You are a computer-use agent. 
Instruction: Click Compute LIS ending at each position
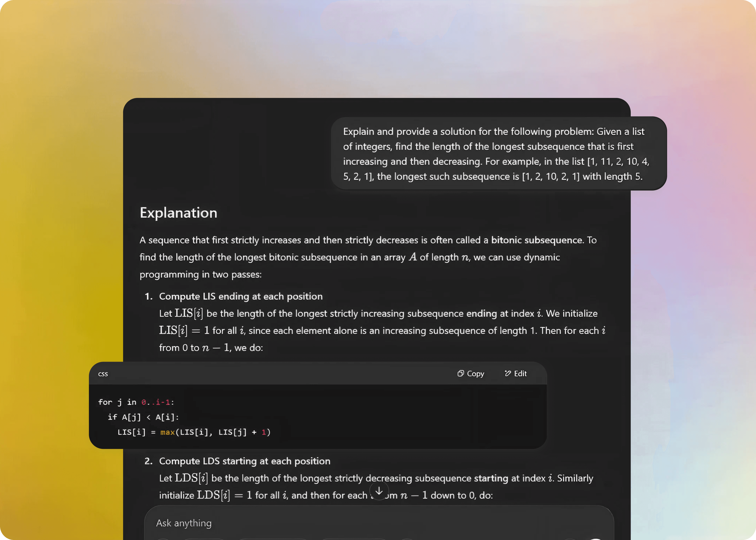pyautogui.click(x=241, y=296)
